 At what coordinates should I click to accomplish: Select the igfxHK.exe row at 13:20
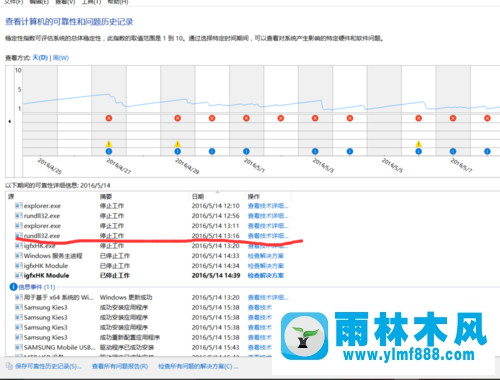coord(152,246)
